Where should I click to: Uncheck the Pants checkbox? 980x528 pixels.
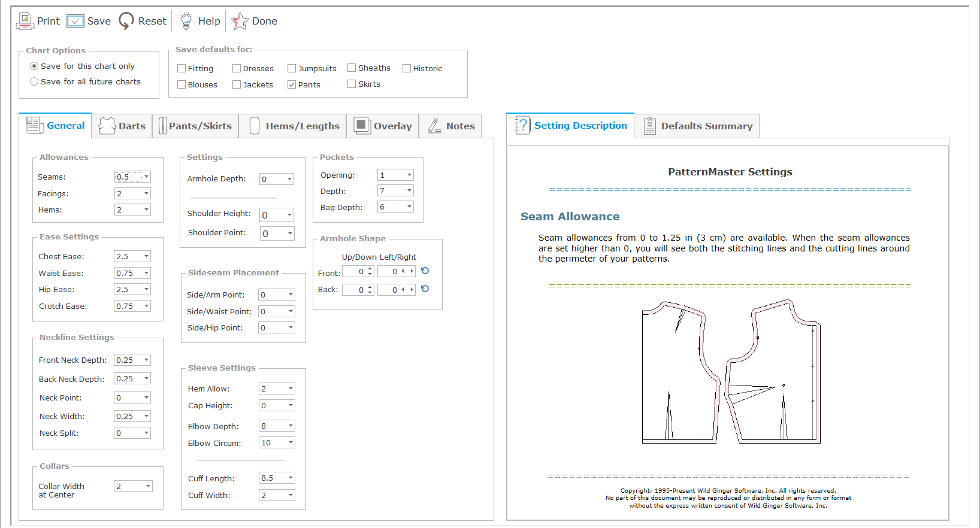click(292, 84)
